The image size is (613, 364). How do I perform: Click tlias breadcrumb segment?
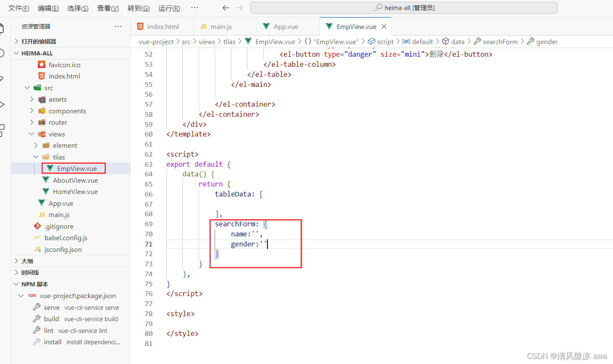click(x=229, y=42)
